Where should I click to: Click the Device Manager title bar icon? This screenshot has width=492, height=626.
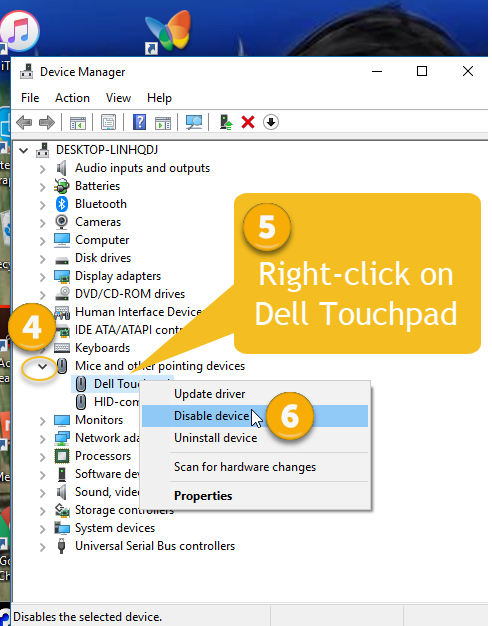27,72
